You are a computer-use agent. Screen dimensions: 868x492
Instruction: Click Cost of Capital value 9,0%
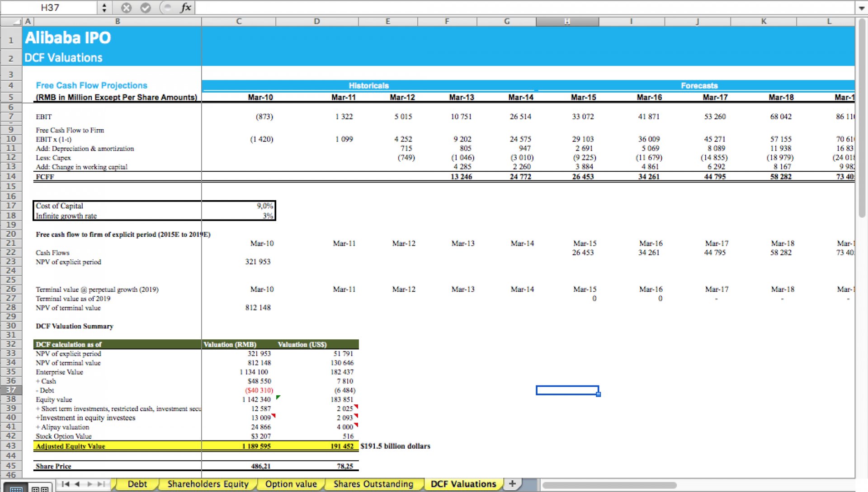pyautogui.click(x=265, y=206)
